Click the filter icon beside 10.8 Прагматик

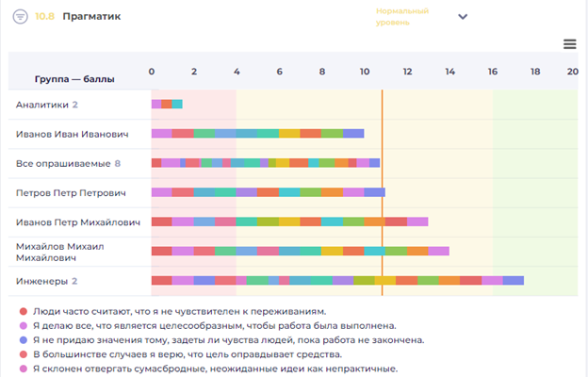click(x=20, y=17)
